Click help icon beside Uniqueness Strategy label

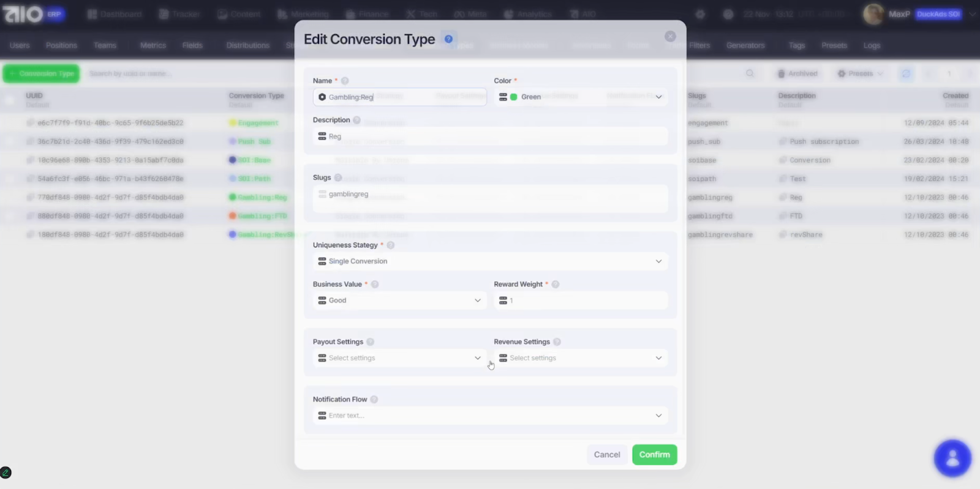click(x=391, y=245)
